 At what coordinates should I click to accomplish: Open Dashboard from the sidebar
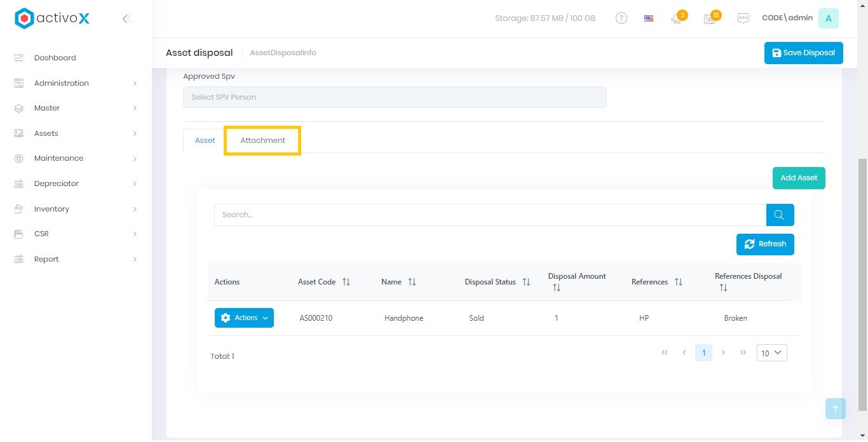55,58
